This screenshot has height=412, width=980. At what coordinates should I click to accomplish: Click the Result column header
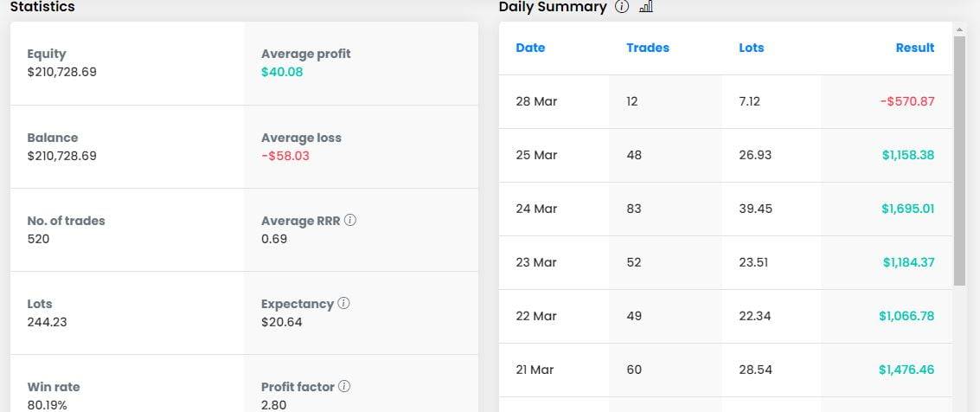914,48
